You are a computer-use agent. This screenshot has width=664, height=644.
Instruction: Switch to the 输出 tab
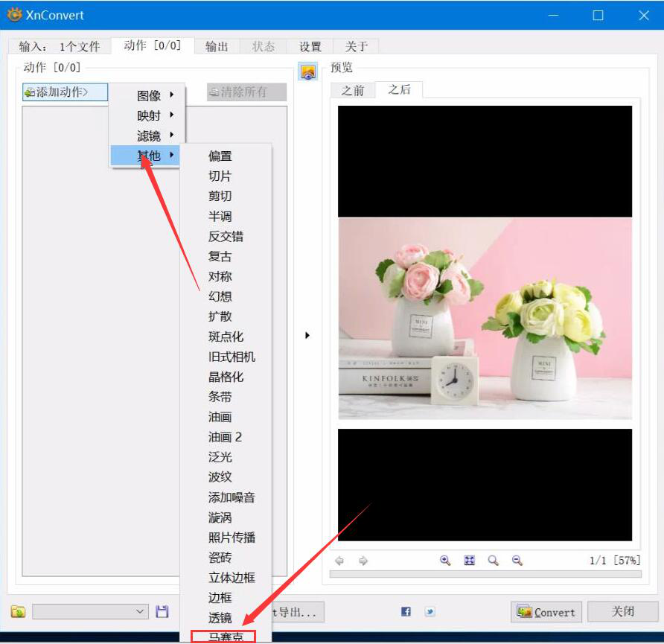pyautogui.click(x=217, y=46)
